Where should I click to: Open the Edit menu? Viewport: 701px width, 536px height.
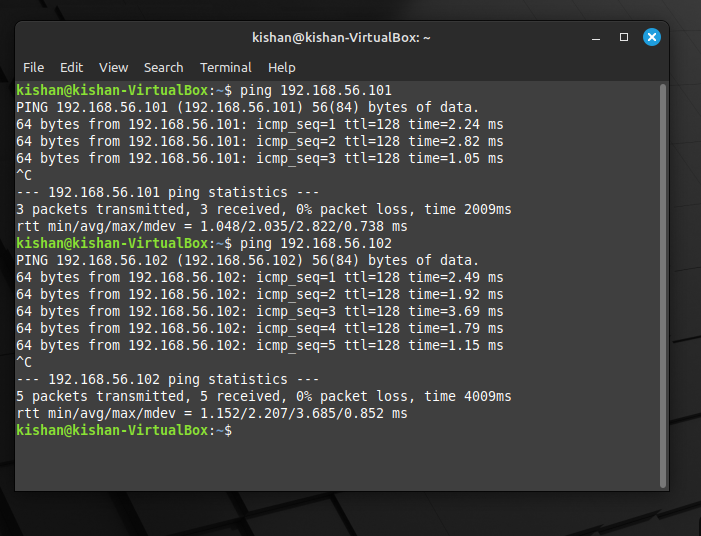tap(72, 68)
